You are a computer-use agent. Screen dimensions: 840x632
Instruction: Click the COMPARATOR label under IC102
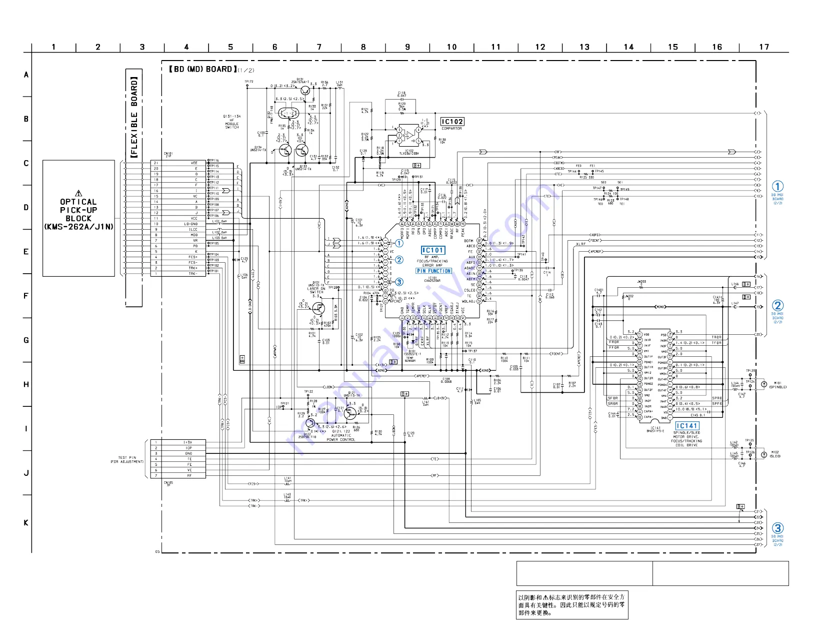(x=451, y=129)
